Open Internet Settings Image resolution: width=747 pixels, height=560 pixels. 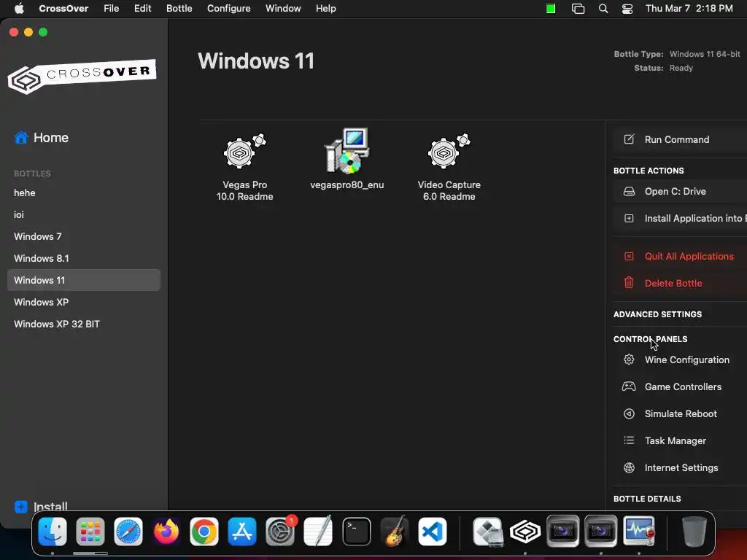coord(680,468)
